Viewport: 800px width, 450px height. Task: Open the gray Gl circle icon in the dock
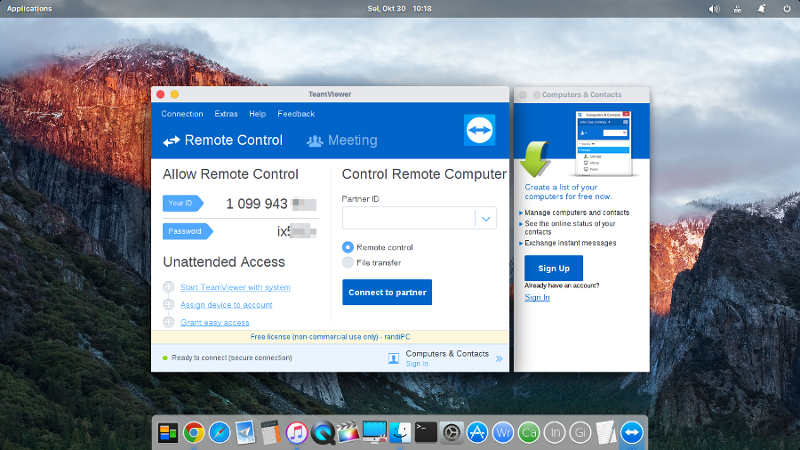click(x=580, y=433)
